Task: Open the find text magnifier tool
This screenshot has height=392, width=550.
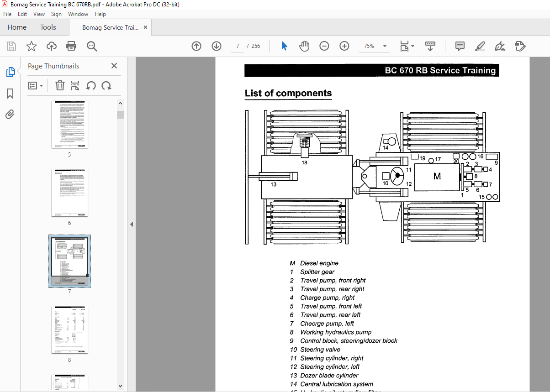Action: [92, 46]
